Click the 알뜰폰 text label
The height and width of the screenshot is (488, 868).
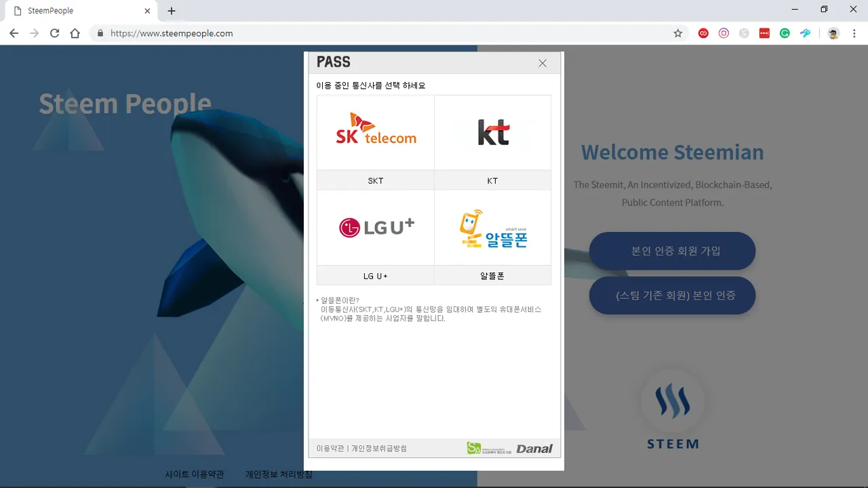[493, 276]
